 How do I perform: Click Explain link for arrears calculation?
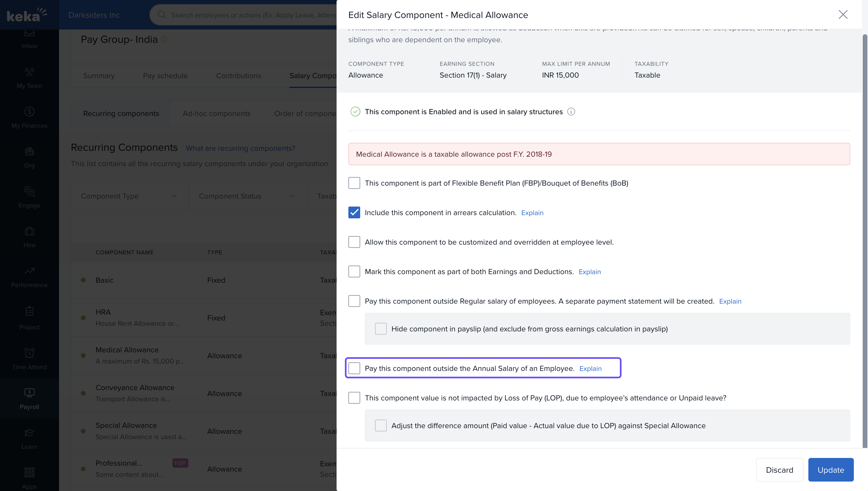coord(532,213)
